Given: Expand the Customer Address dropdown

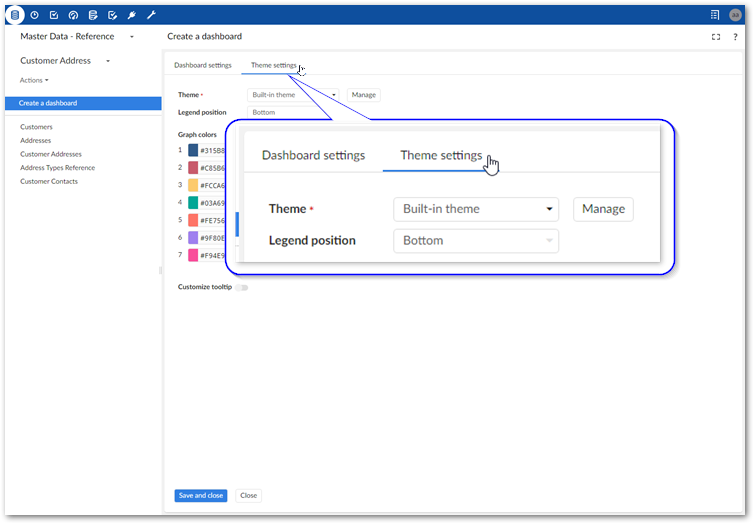Looking at the screenshot, I should click(108, 61).
